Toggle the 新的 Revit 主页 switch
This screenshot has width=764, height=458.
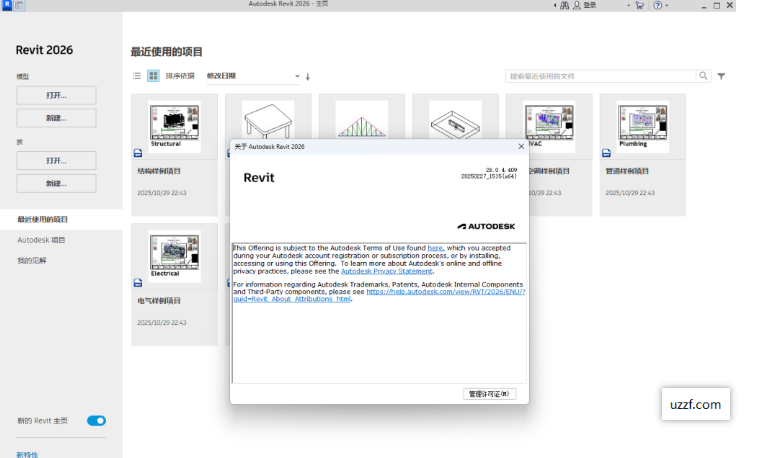[x=96, y=420]
